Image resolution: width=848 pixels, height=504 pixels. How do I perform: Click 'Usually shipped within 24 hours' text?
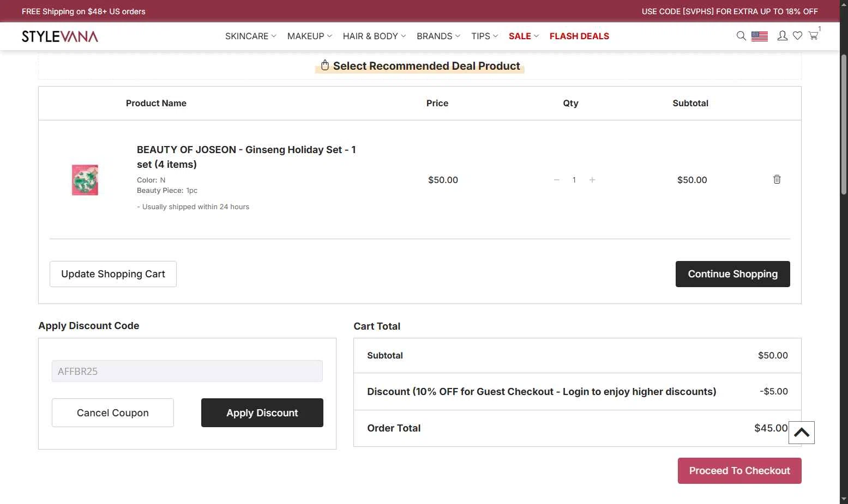point(195,207)
